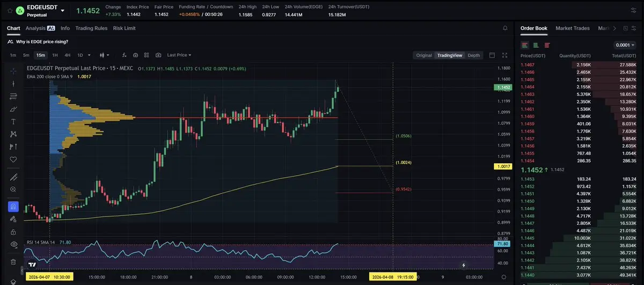Switch chart to Original view
This screenshot has width=644, height=285.
(424, 55)
